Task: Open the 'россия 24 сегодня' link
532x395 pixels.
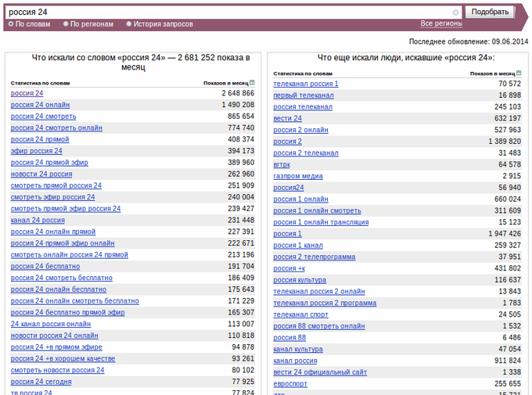Action: [x=41, y=382]
